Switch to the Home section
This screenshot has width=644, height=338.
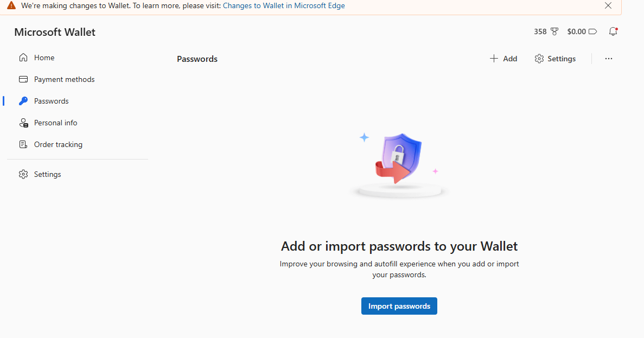[x=44, y=57]
